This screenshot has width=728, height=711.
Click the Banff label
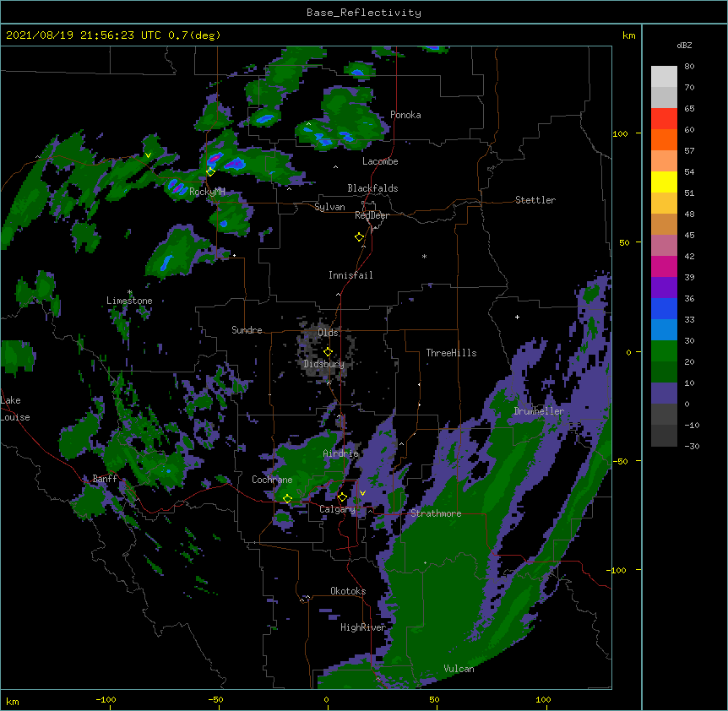click(105, 479)
